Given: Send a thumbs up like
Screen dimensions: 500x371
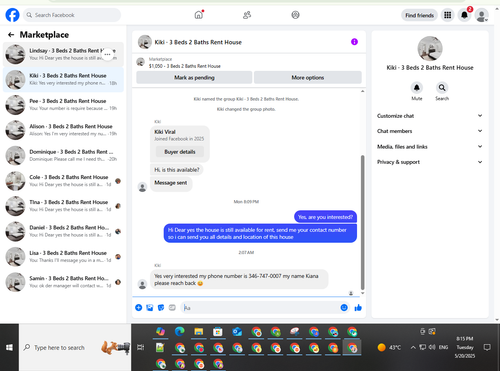Looking at the screenshot, I should tap(358, 308).
